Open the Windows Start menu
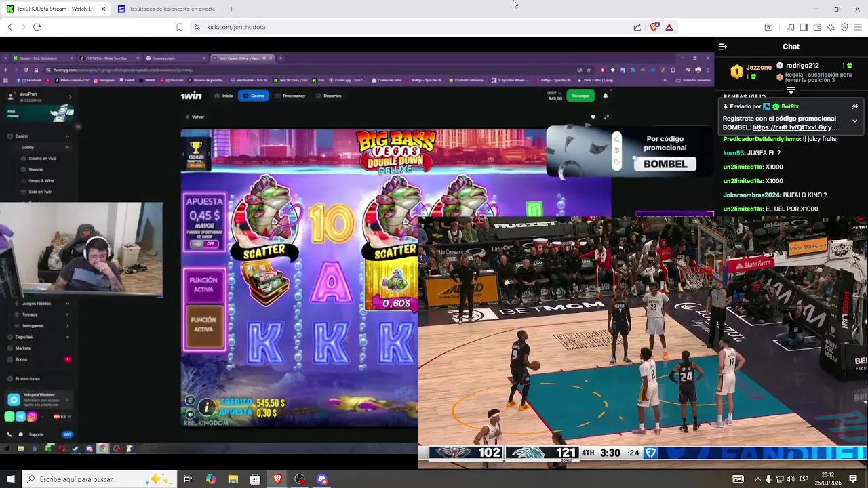 [10, 479]
